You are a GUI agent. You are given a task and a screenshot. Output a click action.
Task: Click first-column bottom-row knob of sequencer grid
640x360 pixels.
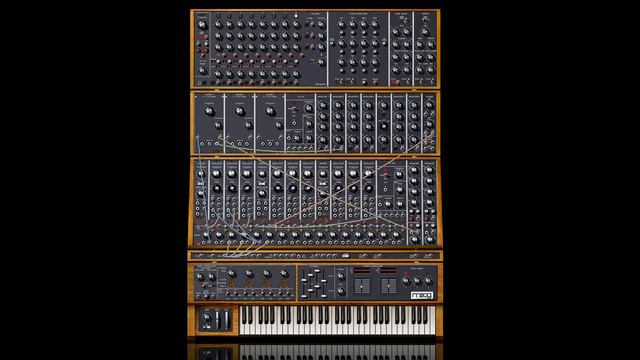pyautogui.click(x=218, y=74)
